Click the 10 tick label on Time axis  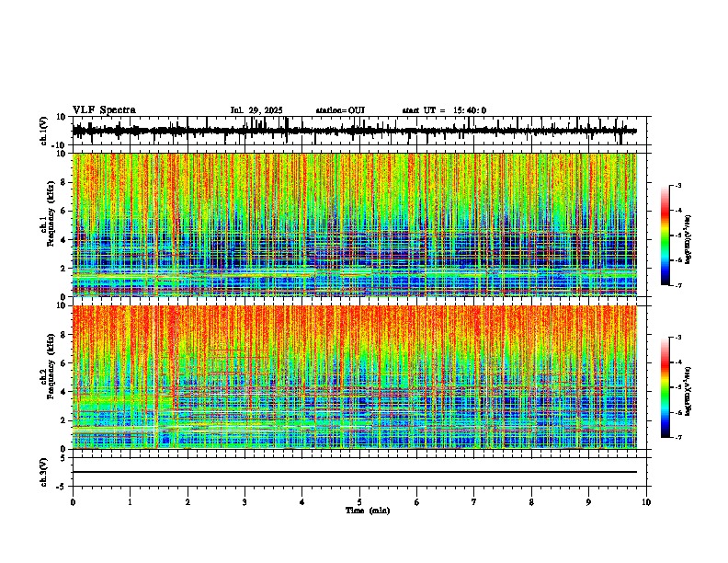pyautogui.click(x=646, y=502)
